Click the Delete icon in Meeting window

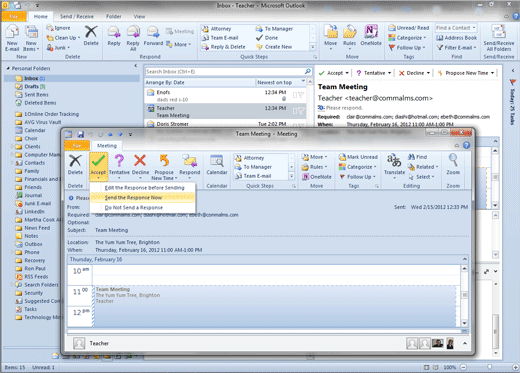pyautogui.click(x=75, y=161)
